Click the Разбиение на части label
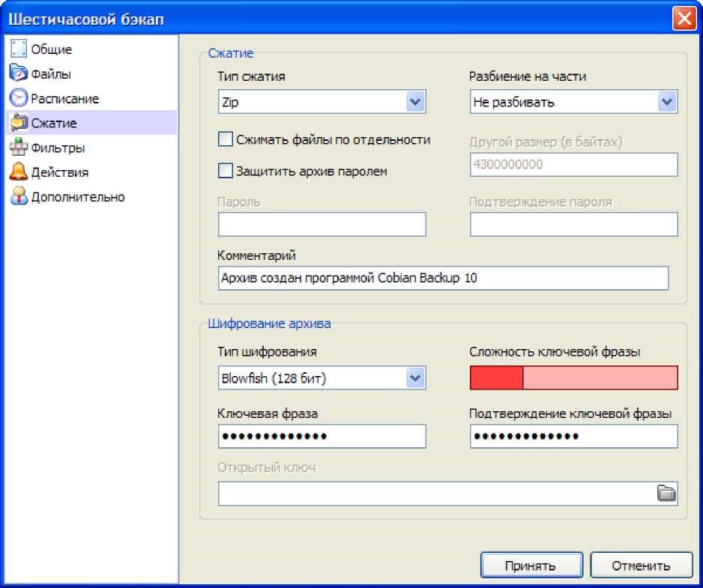This screenshot has width=703, height=588. (528, 76)
